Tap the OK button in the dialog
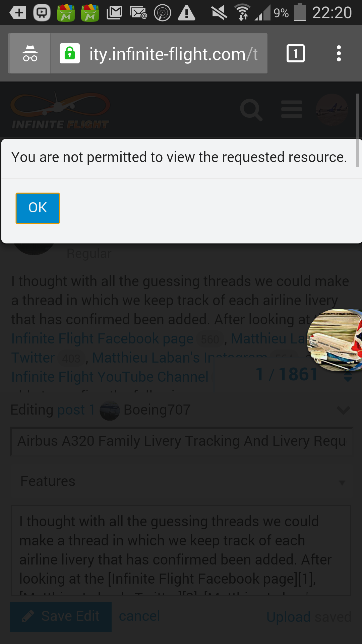362x644 pixels. click(38, 208)
